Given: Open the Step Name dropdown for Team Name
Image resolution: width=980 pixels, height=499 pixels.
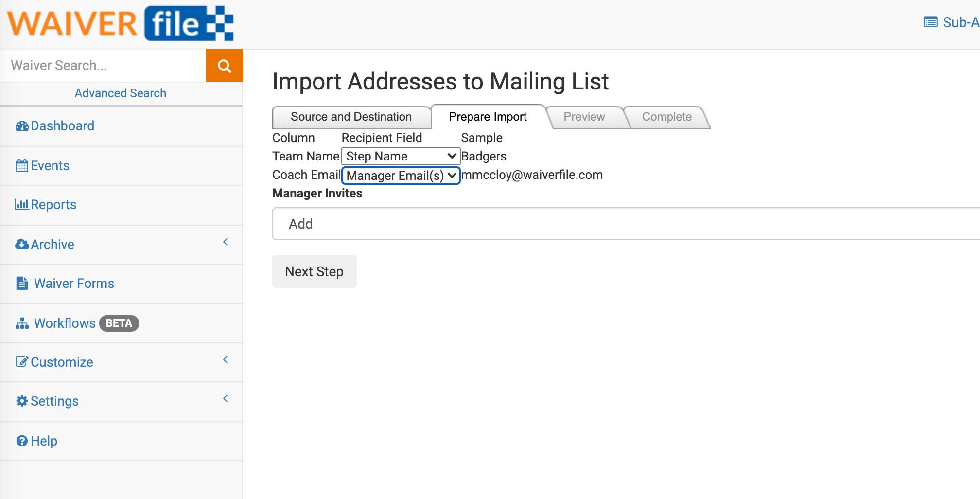Looking at the screenshot, I should pos(400,156).
